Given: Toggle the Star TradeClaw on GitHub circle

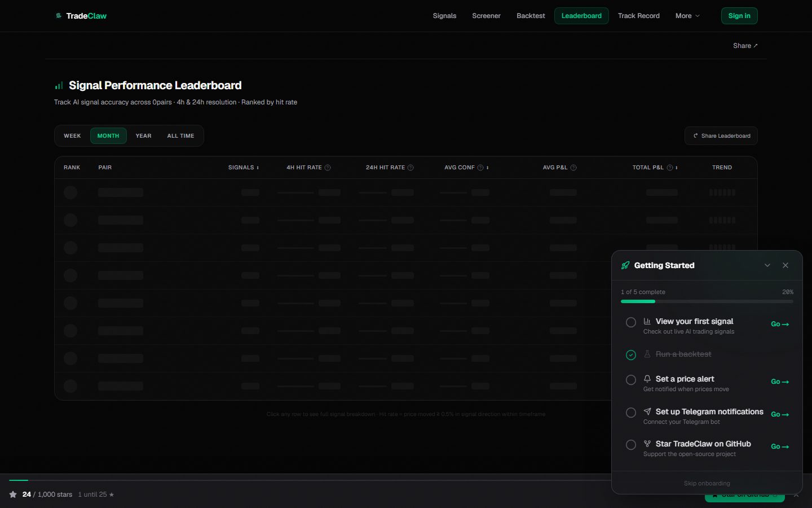Looking at the screenshot, I should coord(631,445).
